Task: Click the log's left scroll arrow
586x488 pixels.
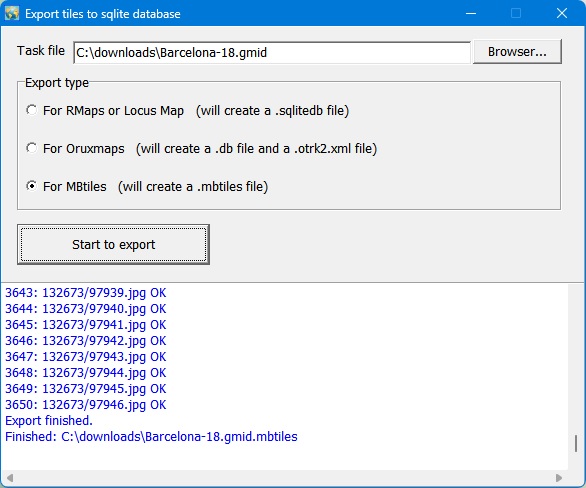Action: pos(10,478)
